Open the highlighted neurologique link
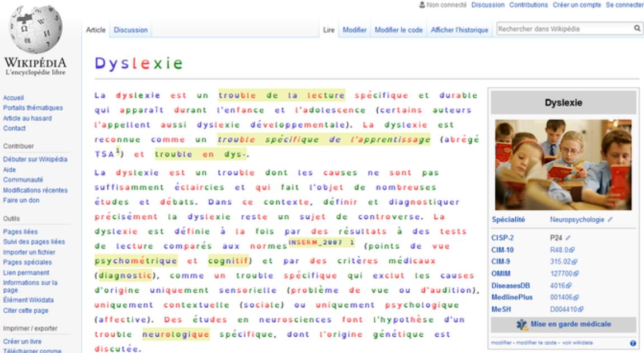Image resolution: width=644 pixels, height=353 pixels. 176,335
